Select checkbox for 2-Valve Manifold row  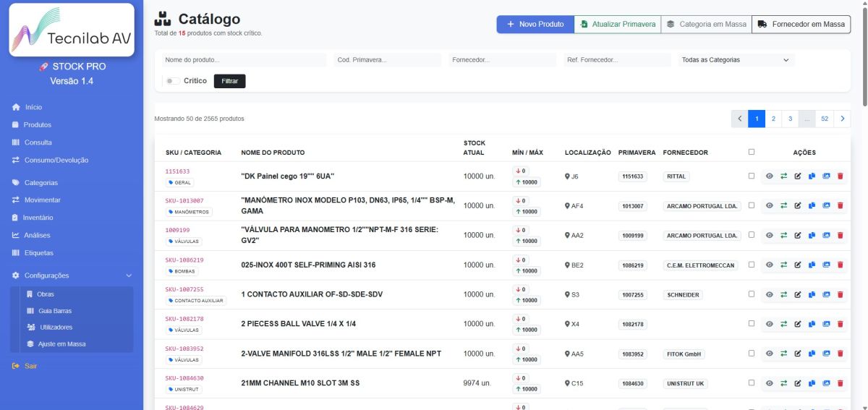(752, 353)
